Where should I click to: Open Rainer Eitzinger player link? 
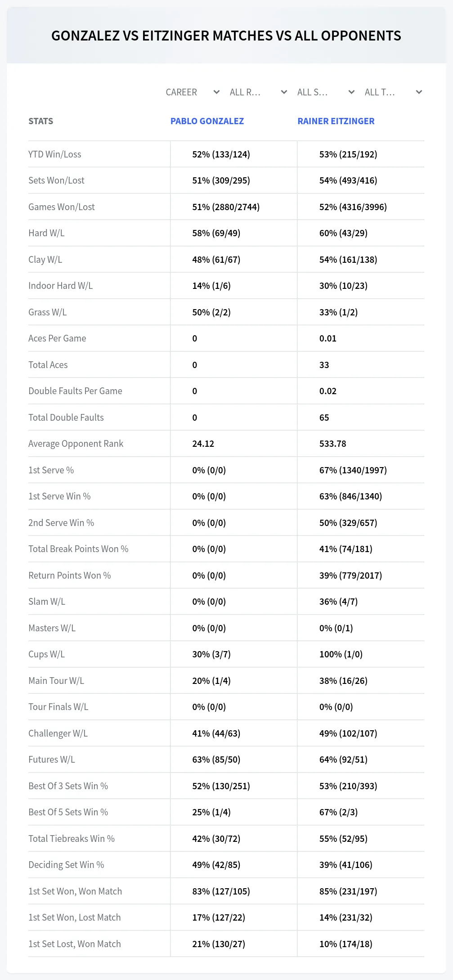336,121
